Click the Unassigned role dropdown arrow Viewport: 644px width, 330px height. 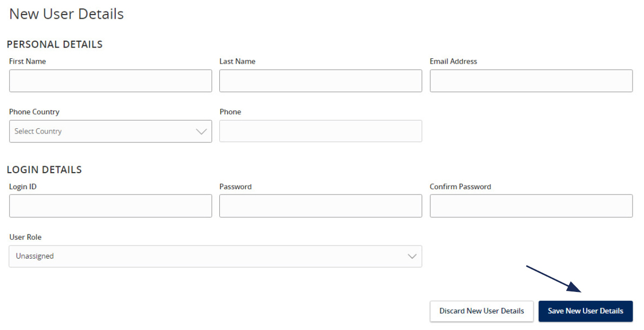tap(411, 256)
